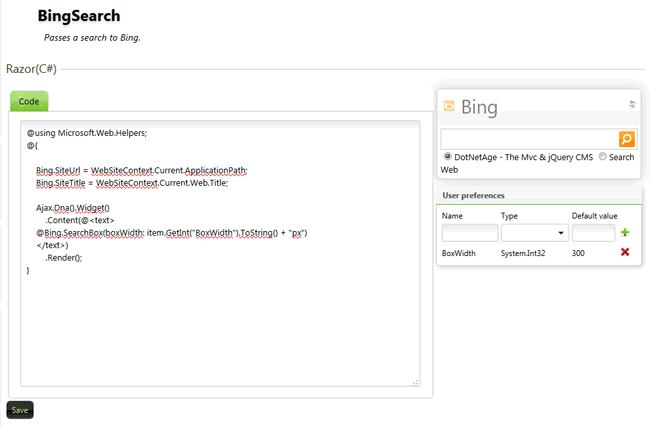Click the Bing widget title text
Screen dimensions: 650x426
479,107
